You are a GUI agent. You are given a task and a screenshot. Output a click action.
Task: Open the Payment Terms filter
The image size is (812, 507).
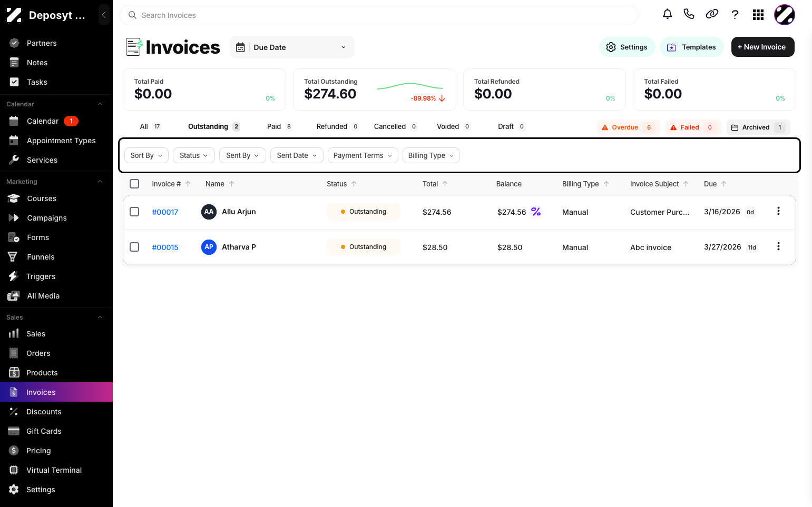pos(363,155)
